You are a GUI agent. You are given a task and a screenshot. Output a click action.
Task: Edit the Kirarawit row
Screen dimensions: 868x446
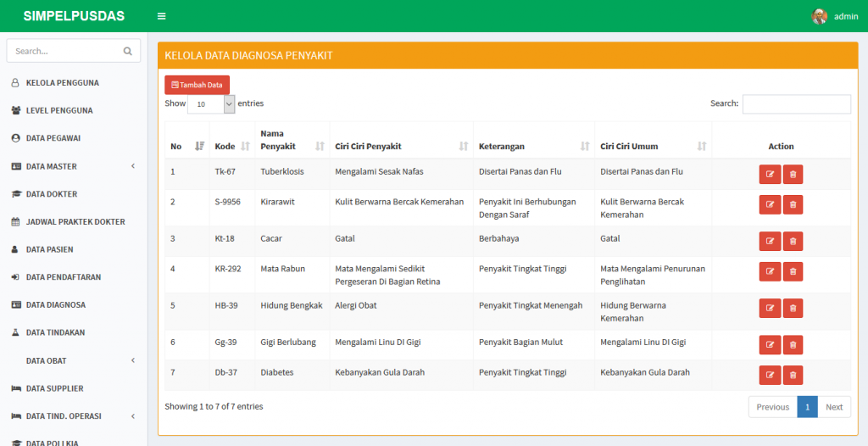(x=770, y=204)
